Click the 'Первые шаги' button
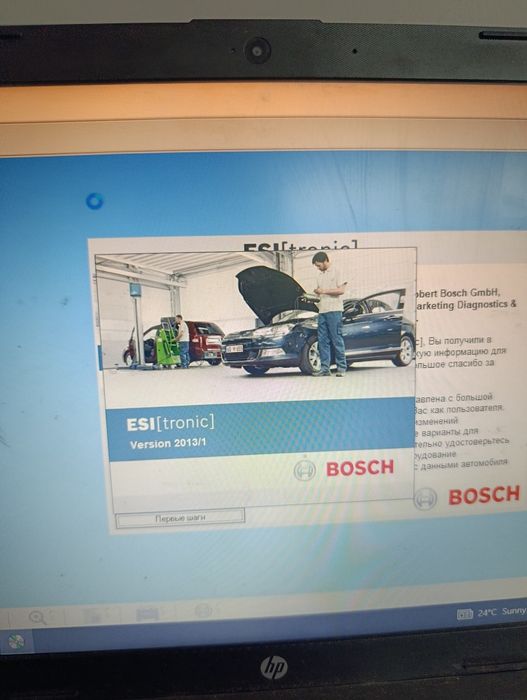 pyautogui.click(x=180, y=518)
